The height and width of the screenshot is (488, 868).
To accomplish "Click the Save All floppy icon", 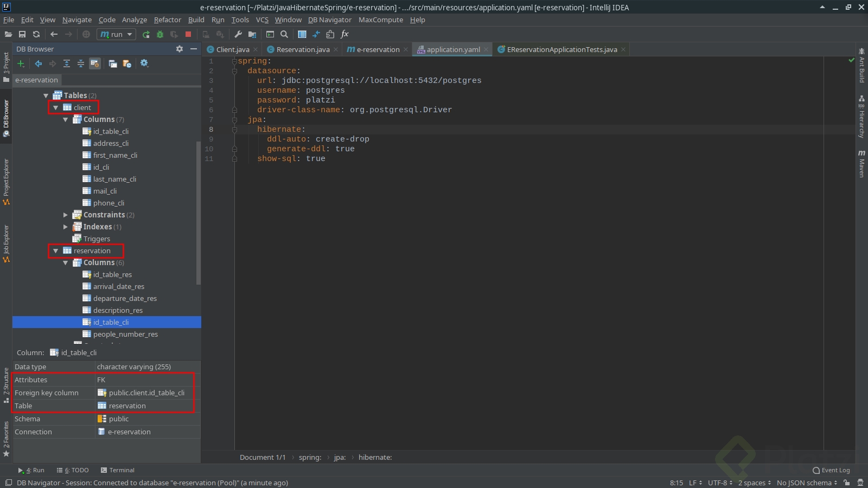I will (x=22, y=34).
